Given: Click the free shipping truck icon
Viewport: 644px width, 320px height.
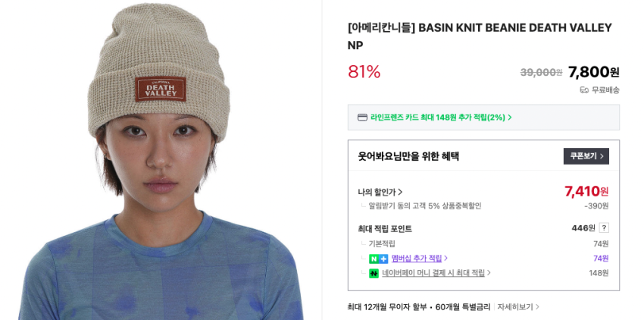Looking at the screenshot, I should pos(584,90).
